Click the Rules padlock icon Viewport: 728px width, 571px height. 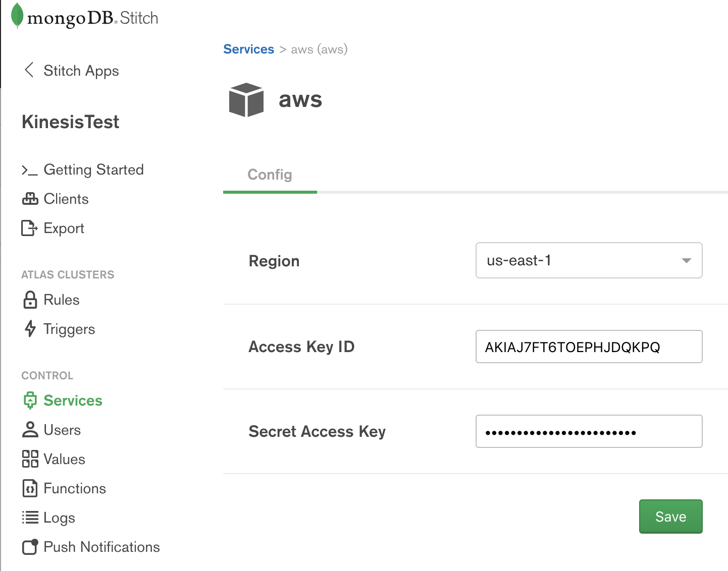click(x=30, y=300)
